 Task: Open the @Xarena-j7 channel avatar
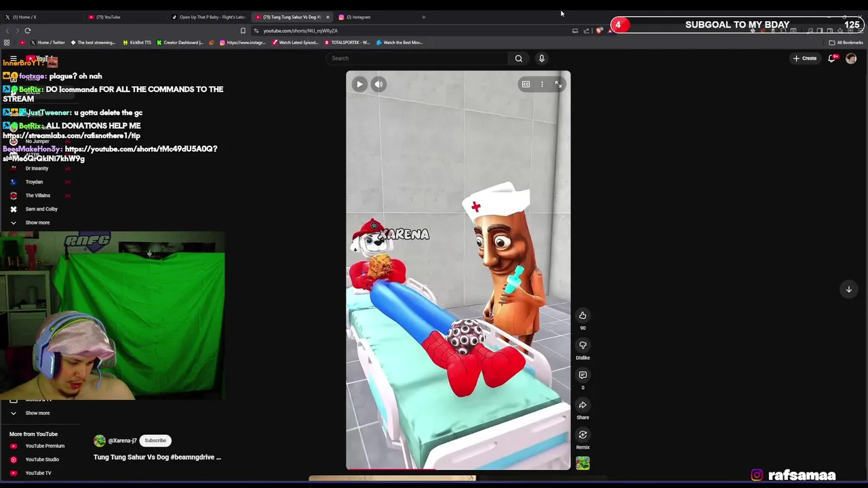point(100,441)
